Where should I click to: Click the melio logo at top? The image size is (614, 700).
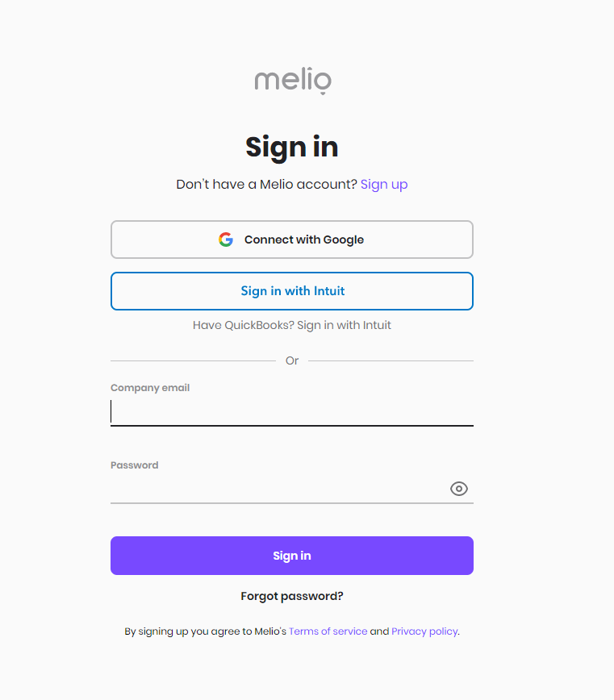[x=293, y=81]
